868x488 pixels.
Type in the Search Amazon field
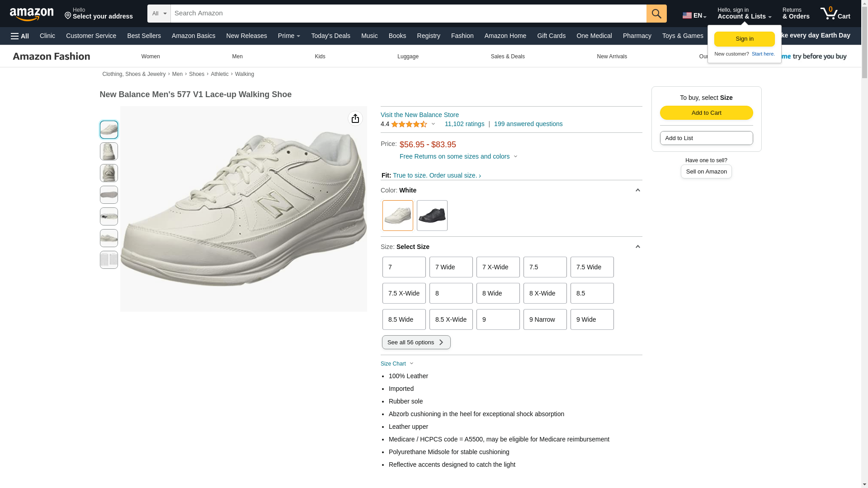[x=408, y=14]
